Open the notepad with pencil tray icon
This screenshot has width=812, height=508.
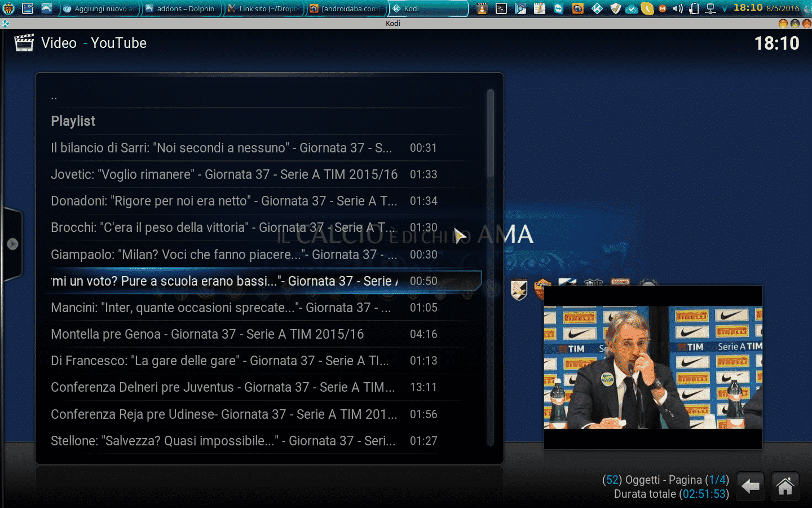[540, 8]
